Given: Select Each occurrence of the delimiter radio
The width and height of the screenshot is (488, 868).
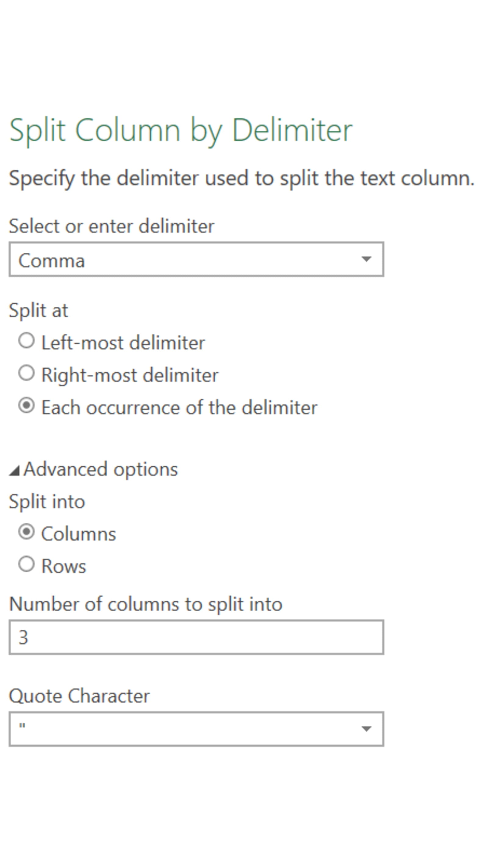Looking at the screenshot, I should click(x=26, y=405).
